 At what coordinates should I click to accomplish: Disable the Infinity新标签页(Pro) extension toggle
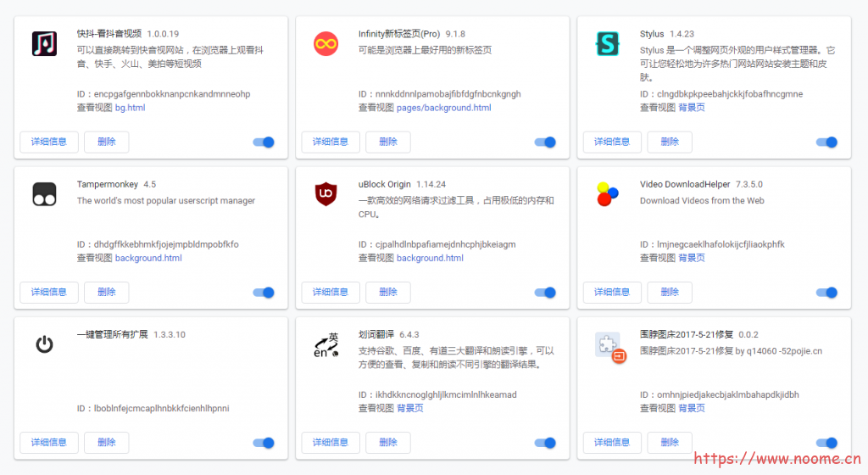click(x=545, y=142)
